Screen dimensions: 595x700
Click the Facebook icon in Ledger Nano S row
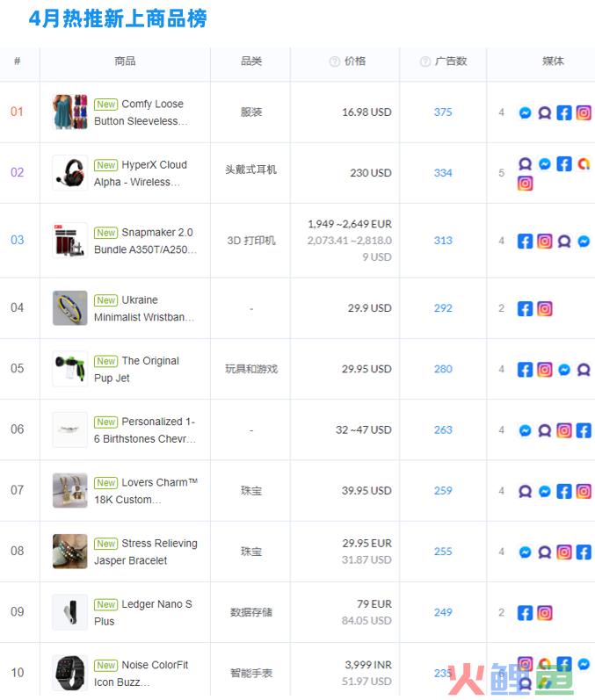point(526,613)
